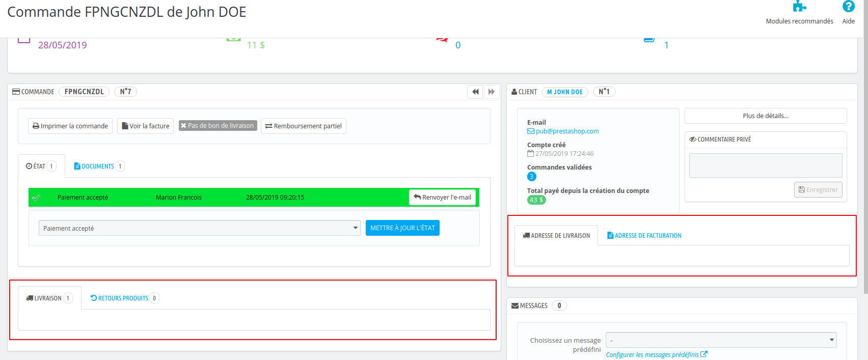
Task: Click Configurer les messages prédéfinis link
Action: pyautogui.click(x=656, y=354)
